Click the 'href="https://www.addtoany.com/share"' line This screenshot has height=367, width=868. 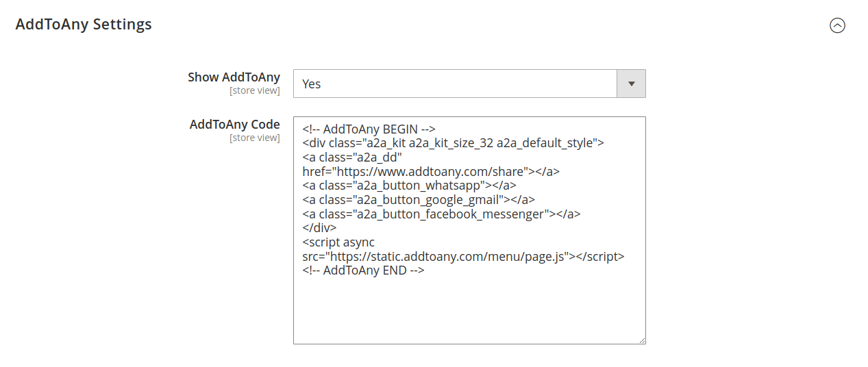tap(431, 171)
